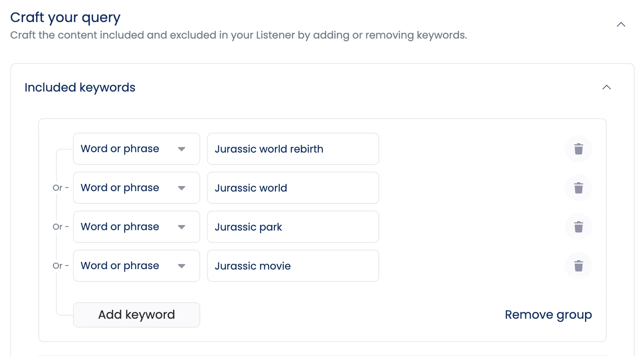Delete the Jurassic world keyword row
This screenshot has width=644, height=356.
click(578, 188)
